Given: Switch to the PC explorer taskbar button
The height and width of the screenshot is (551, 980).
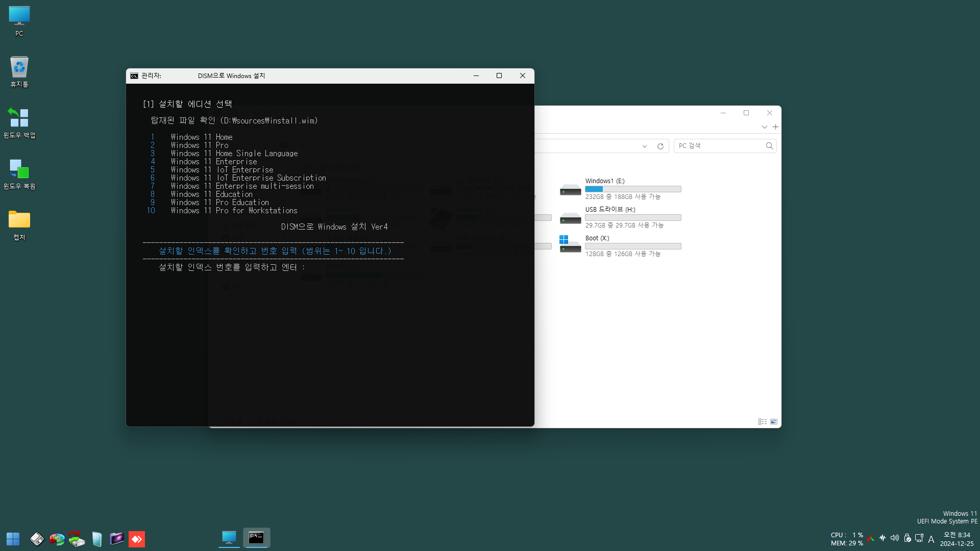Looking at the screenshot, I should point(229,538).
